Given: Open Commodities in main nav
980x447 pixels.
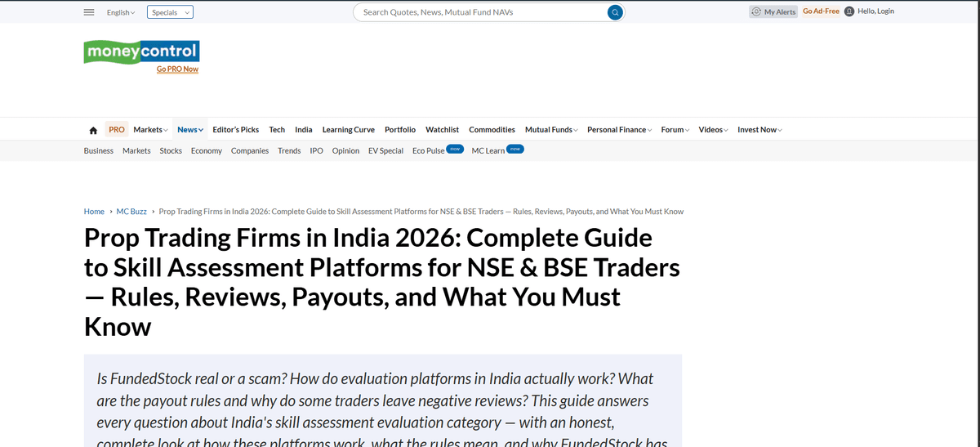Looking at the screenshot, I should pyautogui.click(x=492, y=130).
